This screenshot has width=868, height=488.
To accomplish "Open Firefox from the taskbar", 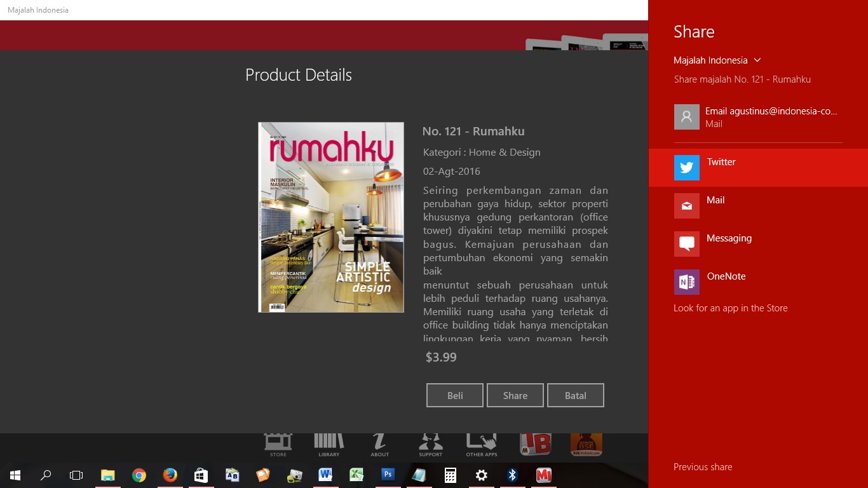I will coord(170,475).
